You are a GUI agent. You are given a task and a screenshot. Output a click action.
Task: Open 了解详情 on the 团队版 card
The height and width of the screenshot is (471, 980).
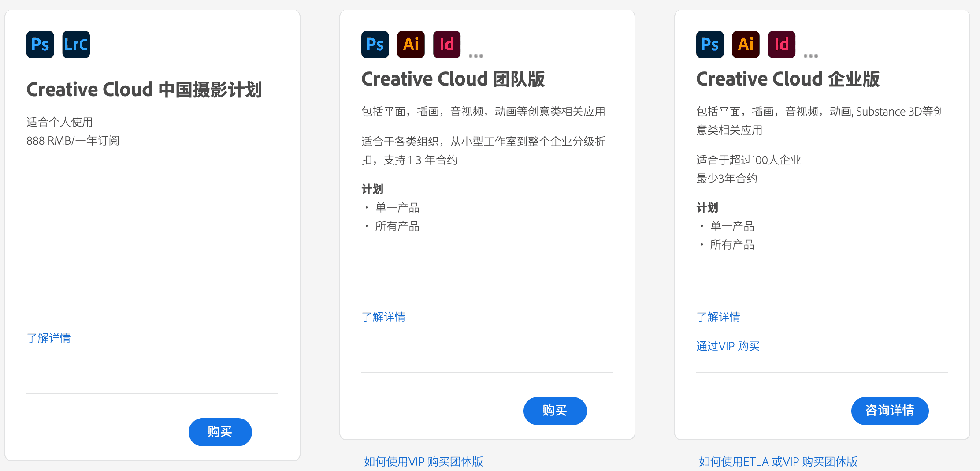[x=383, y=317]
